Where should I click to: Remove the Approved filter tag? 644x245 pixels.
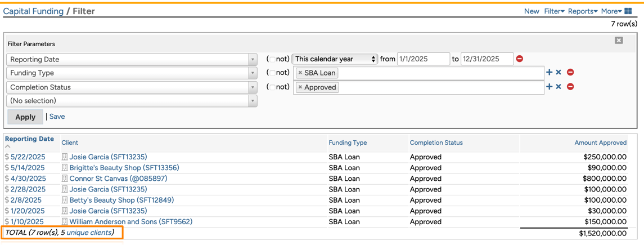click(300, 87)
